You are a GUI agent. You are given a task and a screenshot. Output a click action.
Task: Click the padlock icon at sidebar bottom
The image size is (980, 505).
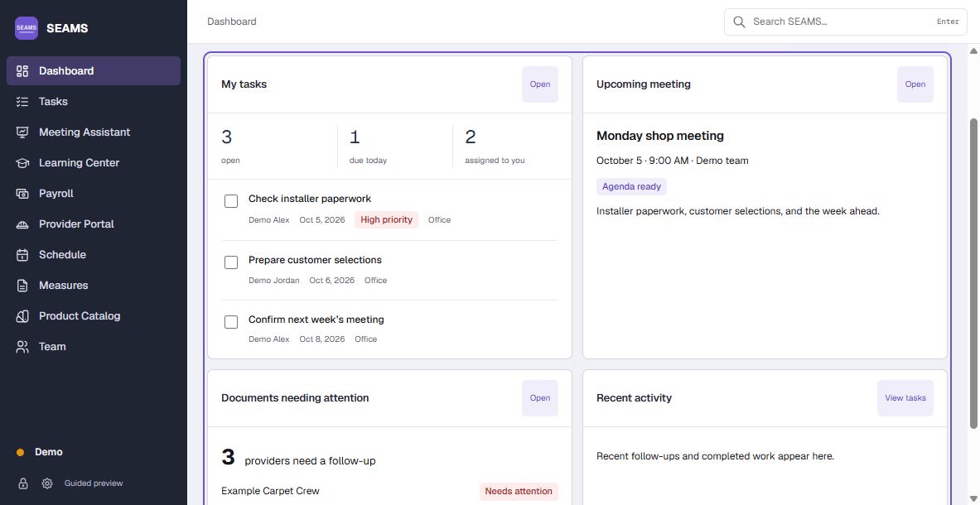pos(23,483)
